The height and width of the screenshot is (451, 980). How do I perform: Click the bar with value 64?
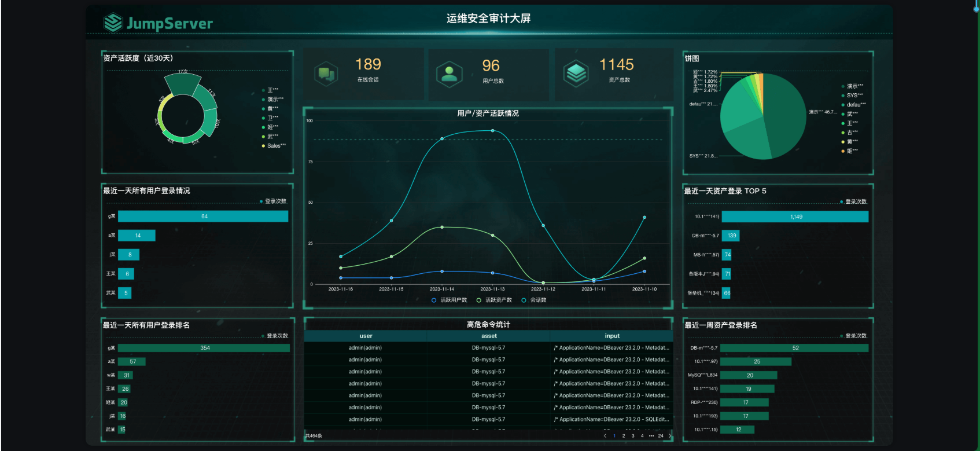click(203, 217)
